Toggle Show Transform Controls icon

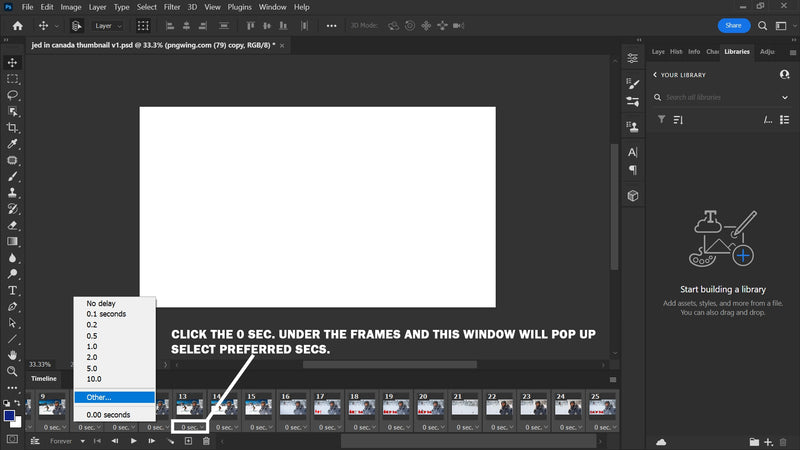[x=144, y=25]
